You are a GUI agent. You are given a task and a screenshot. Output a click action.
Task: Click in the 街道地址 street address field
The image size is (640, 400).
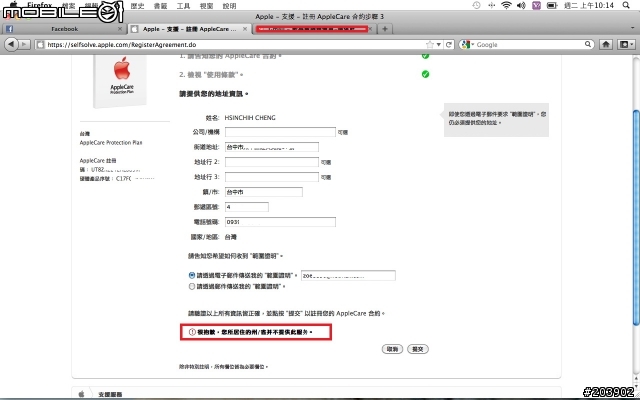point(272,147)
